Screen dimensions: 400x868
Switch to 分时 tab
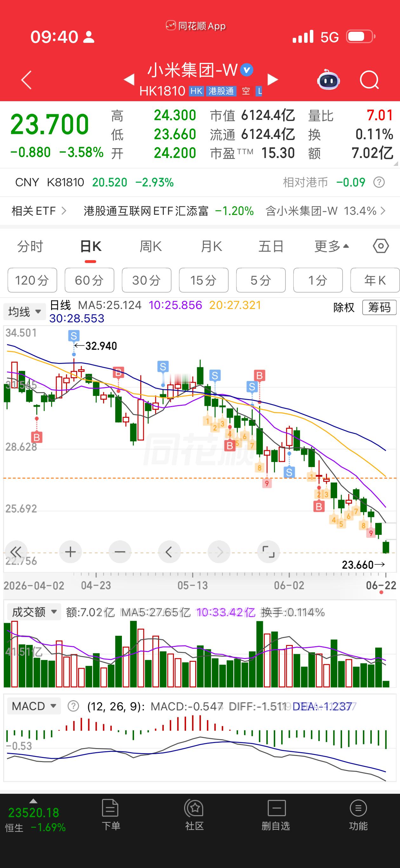point(30,246)
